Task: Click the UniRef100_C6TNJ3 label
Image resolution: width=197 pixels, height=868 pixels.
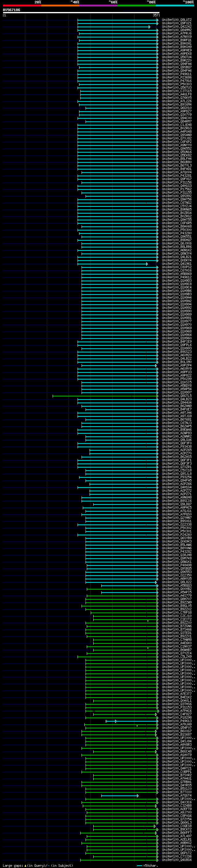Action: pyautogui.click(x=177, y=423)
